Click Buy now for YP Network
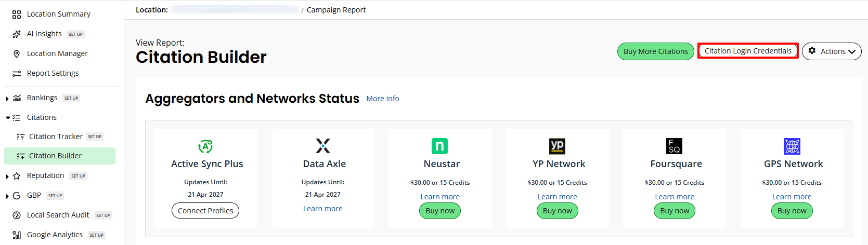This screenshot has width=868, height=245. (558, 211)
